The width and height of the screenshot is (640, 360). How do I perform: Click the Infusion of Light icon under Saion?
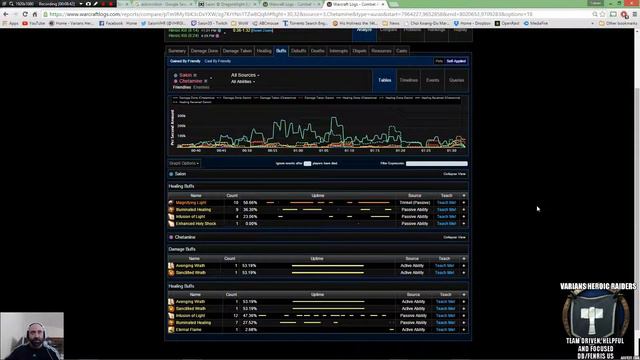[x=171, y=216]
